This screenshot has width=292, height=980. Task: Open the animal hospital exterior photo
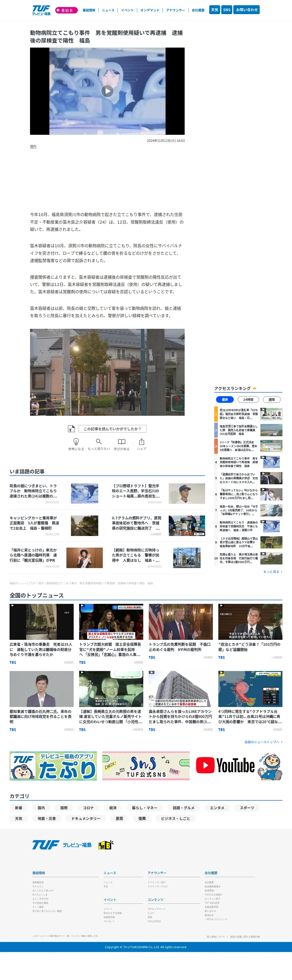point(107,372)
